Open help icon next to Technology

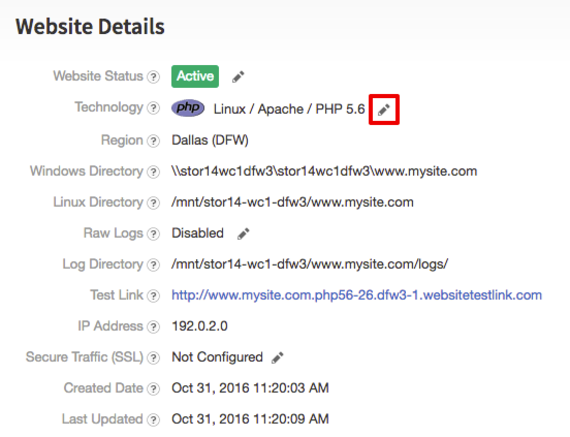pos(153,108)
